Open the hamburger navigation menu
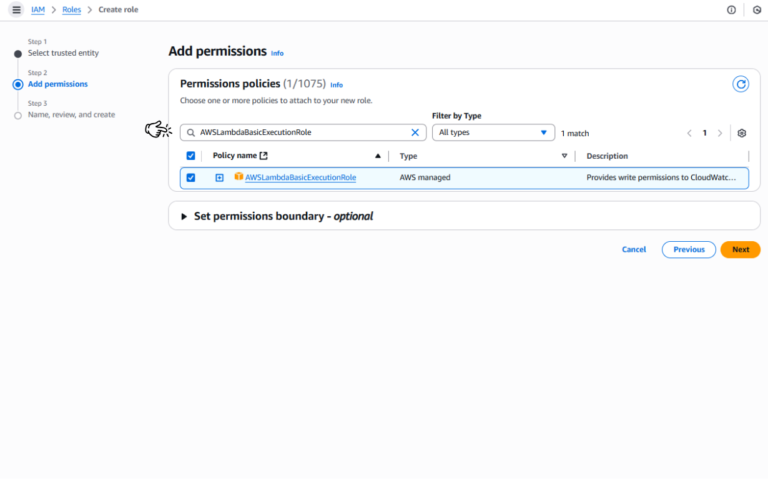This screenshot has height=483, width=768. tap(16, 9)
